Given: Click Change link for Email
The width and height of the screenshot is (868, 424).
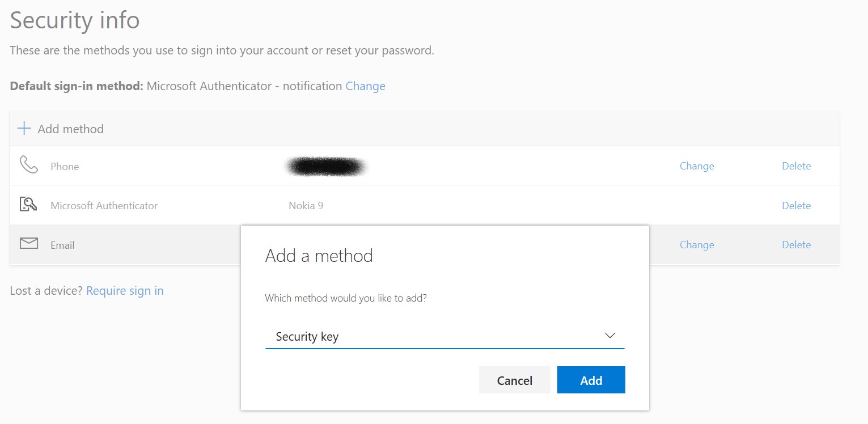Looking at the screenshot, I should pos(696,245).
